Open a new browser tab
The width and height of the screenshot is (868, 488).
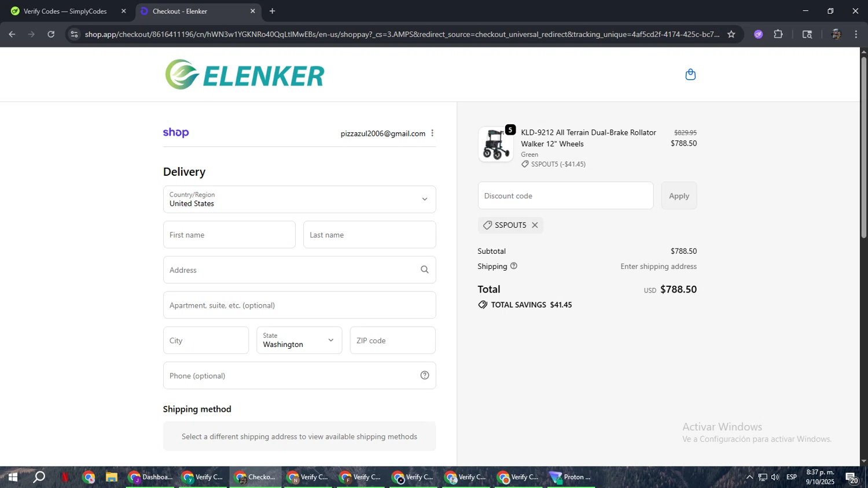tap(273, 11)
